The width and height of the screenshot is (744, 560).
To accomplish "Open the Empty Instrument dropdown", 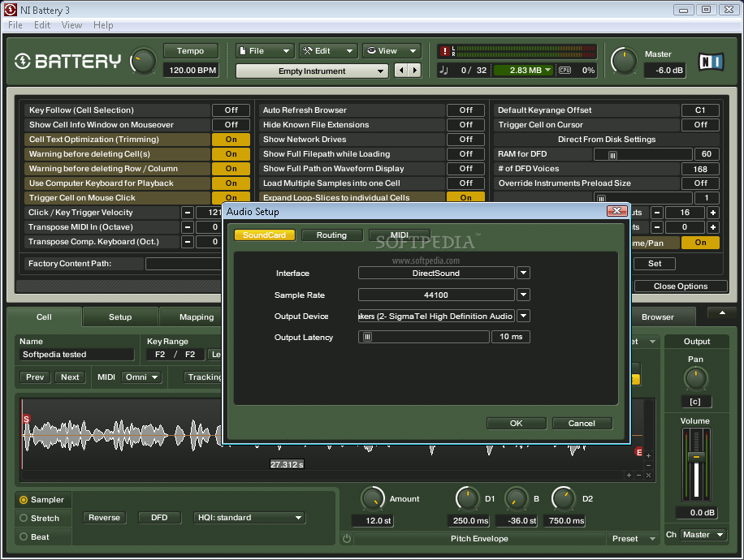I will pyautogui.click(x=312, y=71).
